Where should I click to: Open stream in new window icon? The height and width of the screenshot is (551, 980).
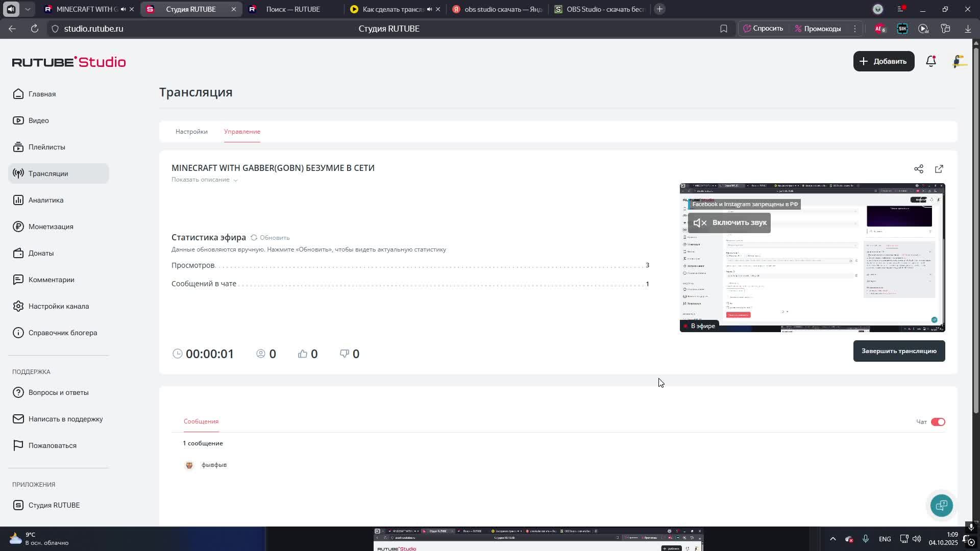coord(939,169)
